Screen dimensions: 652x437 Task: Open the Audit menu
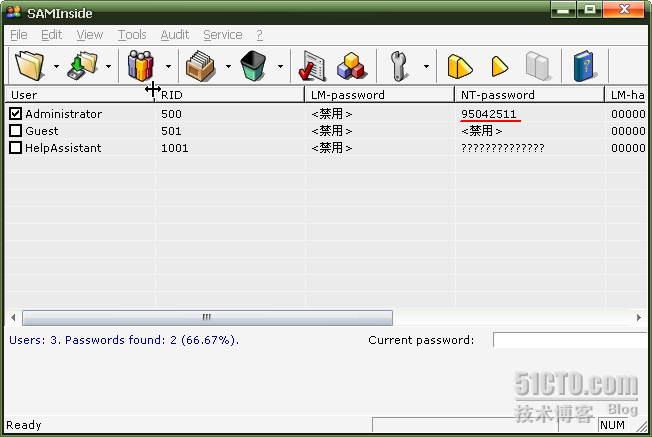175,35
